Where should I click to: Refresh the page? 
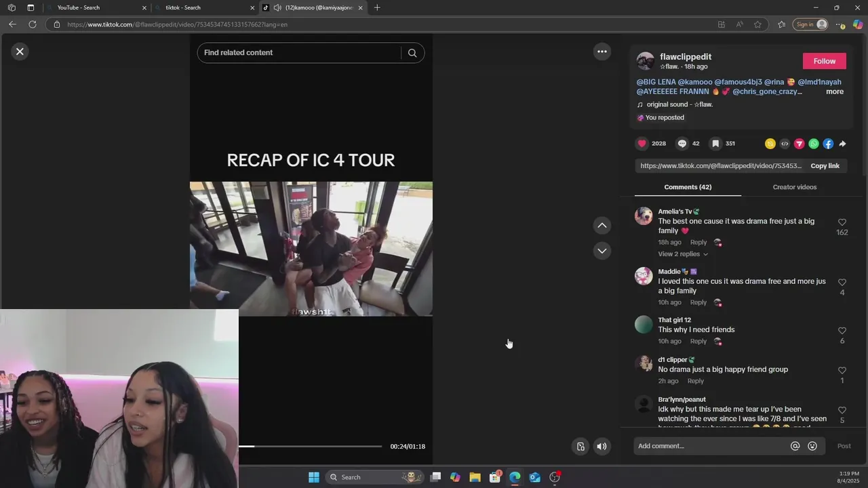click(32, 24)
